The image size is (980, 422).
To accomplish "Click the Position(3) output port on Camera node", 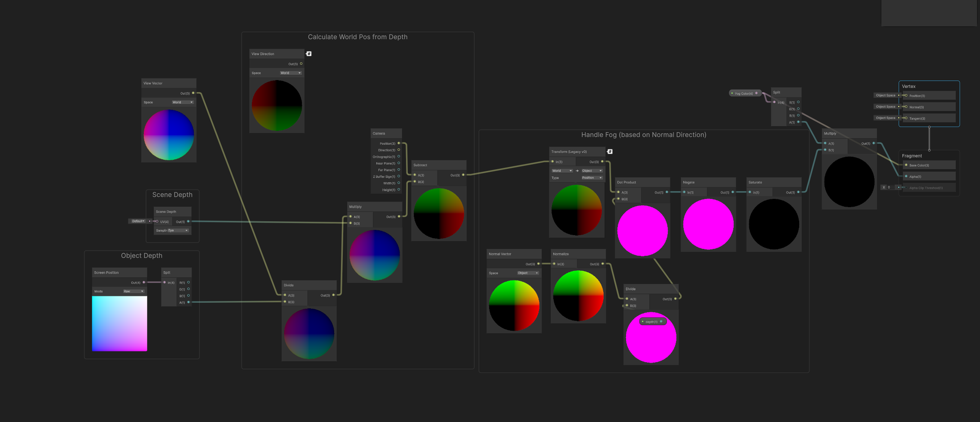I will (399, 143).
